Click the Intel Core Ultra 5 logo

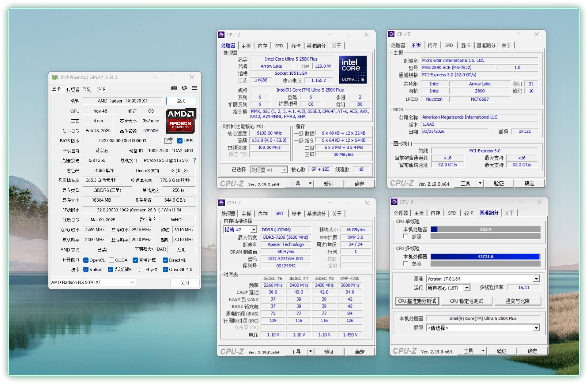pyautogui.click(x=352, y=70)
